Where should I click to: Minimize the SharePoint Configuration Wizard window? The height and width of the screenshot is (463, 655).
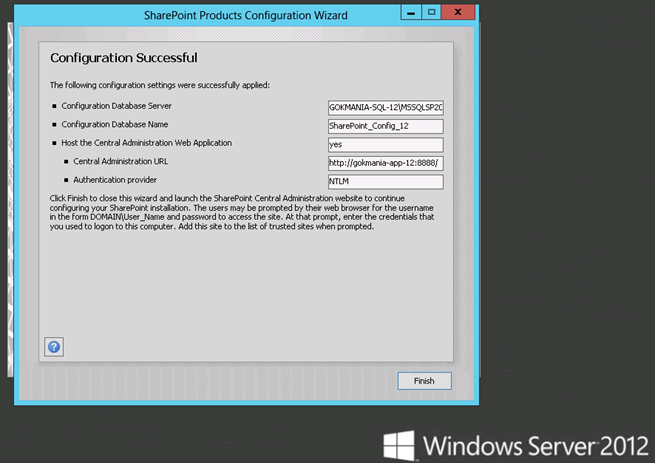pyautogui.click(x=411, y=12)
